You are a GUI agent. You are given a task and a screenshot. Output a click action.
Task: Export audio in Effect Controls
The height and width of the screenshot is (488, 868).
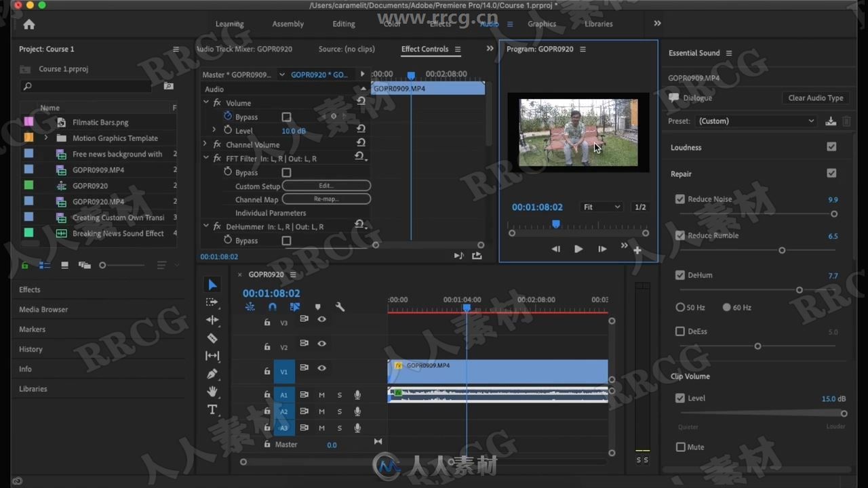[477, 256]
